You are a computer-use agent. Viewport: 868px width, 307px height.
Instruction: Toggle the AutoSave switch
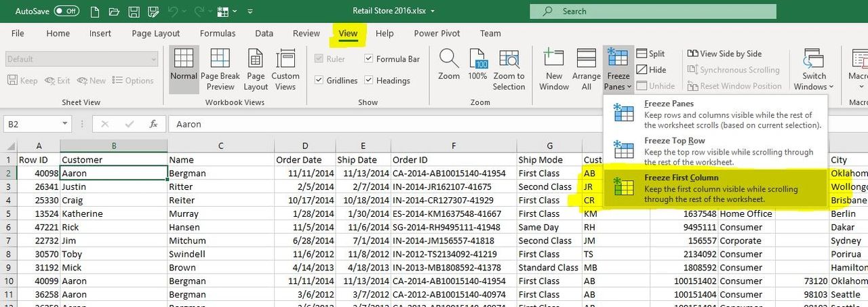tap(66, 11)
